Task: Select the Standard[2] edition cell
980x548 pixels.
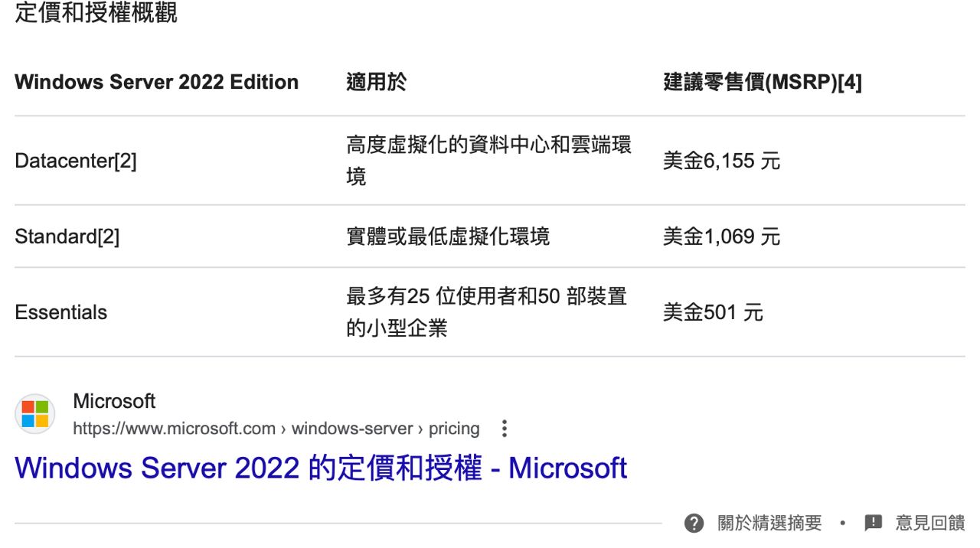Action: pyautogui.click(x=67, y=236)
